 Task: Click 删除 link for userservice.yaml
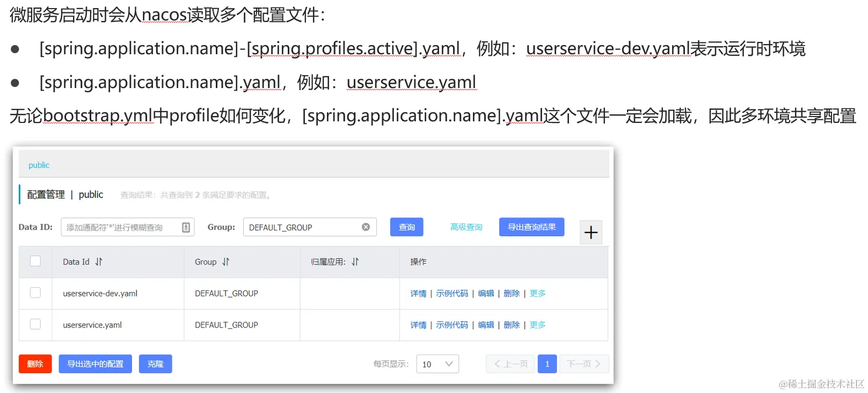[x=512, y=325]
